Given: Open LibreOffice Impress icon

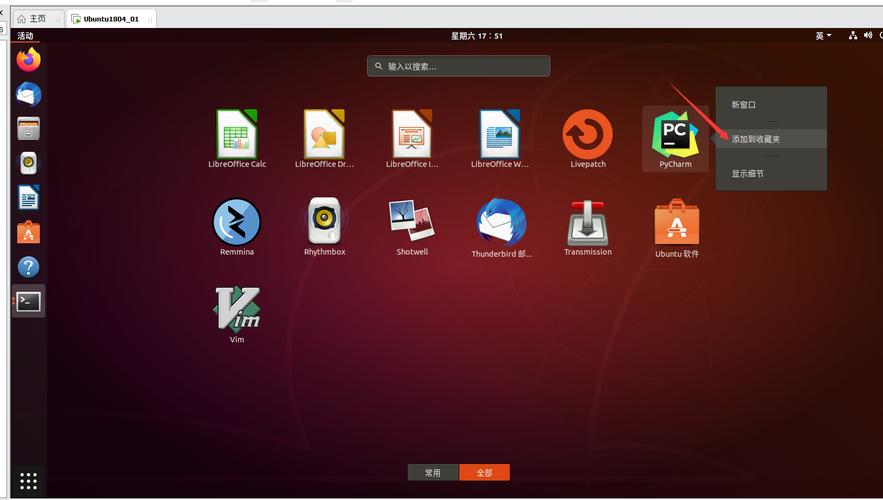Looking at the screenshot, I should point(412,135).
